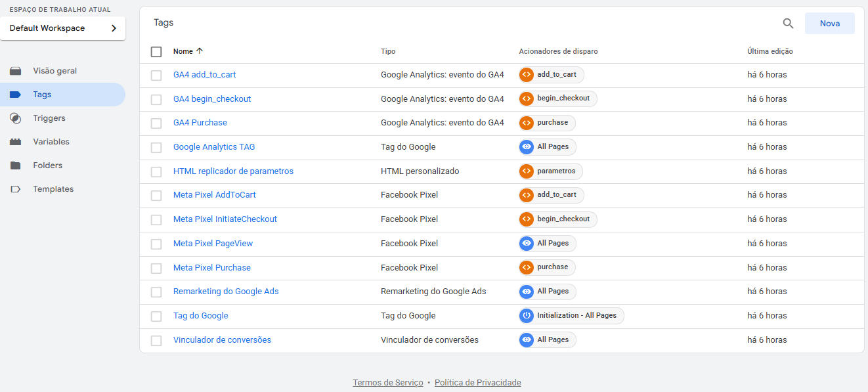This screenshot has height=392, width=868.
Task: Open the Tags menu item
Action: tap(42, 95)
